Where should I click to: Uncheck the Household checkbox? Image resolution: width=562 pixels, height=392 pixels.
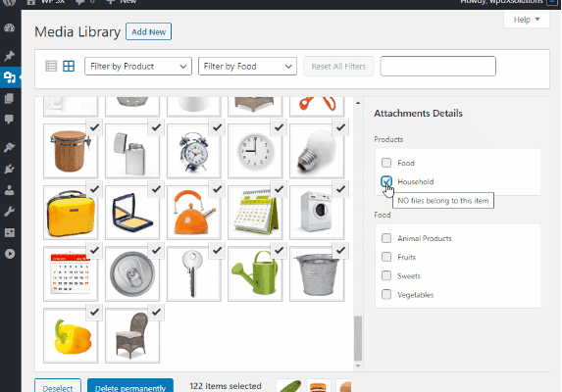pos(386,181)
